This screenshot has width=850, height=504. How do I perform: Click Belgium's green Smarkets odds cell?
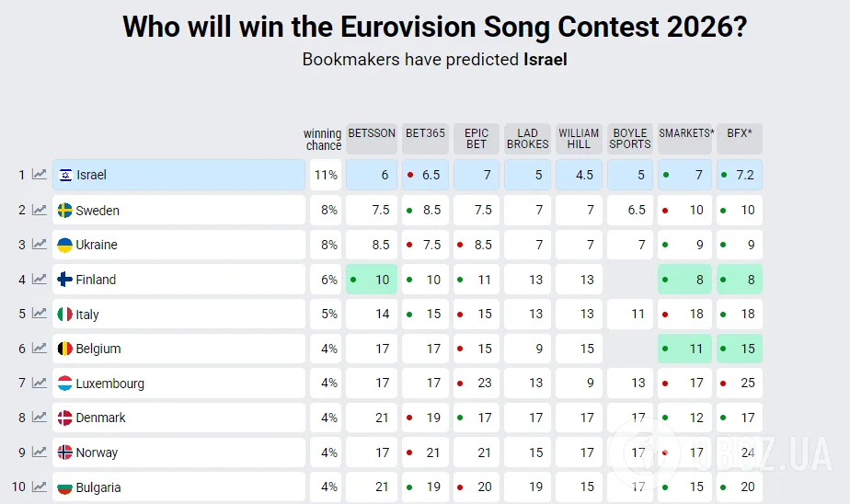pos(685,349)
